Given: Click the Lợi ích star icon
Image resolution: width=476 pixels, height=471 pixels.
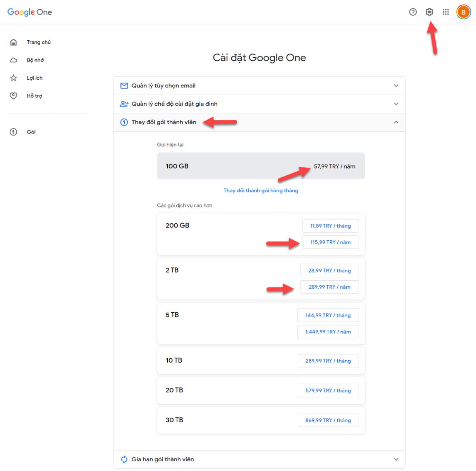Looking at the screenshot, I should (14, 78).
